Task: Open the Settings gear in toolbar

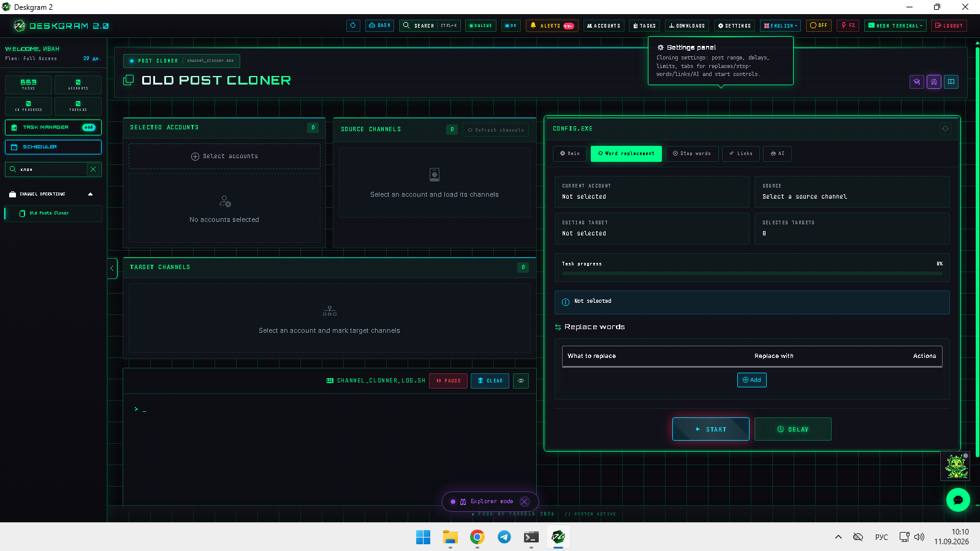Action: pos(734,26)
